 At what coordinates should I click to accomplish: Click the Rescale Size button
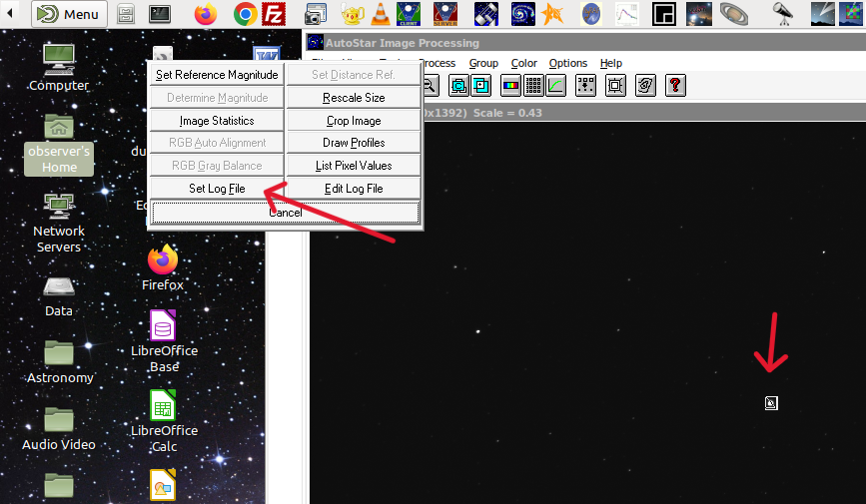354,98
